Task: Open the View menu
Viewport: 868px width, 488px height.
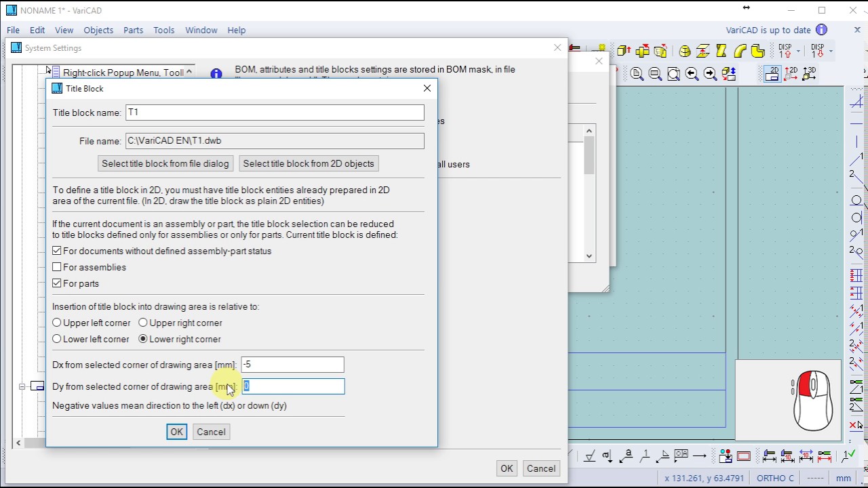Action: 64,30
